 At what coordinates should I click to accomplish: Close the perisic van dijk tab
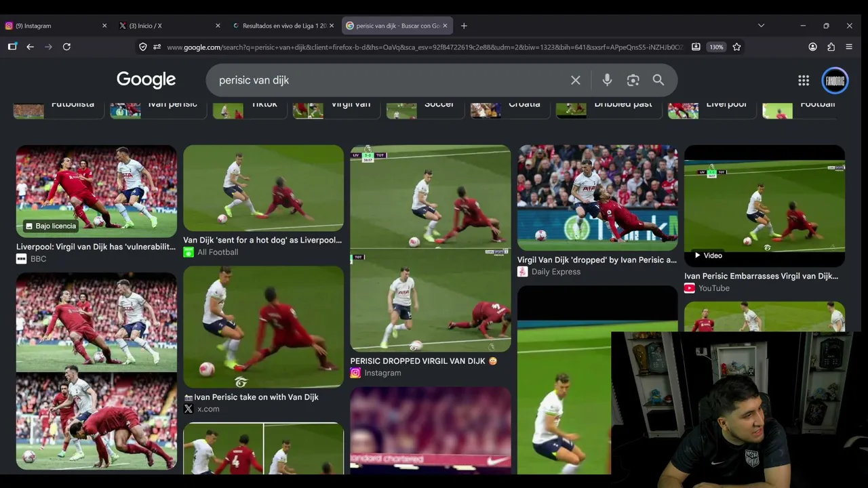point(446,26)
